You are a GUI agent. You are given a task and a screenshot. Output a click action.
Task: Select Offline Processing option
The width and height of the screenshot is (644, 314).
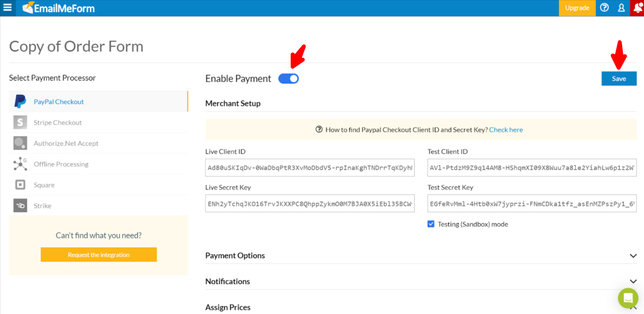click(99, 164)
